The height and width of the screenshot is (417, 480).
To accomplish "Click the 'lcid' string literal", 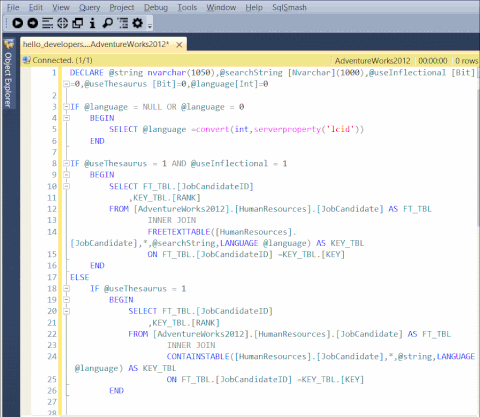I will pyautogui.click(x=340, y=129).
